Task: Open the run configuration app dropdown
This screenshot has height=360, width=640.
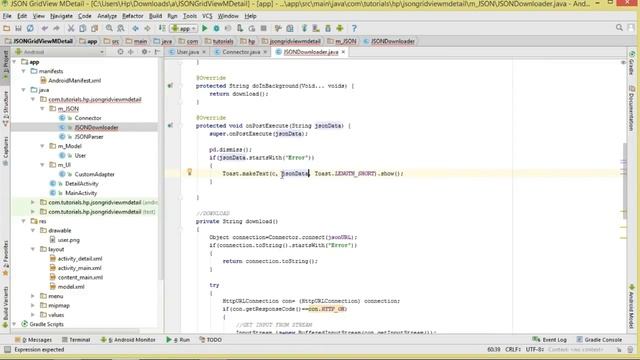Action: coord(184,28)
